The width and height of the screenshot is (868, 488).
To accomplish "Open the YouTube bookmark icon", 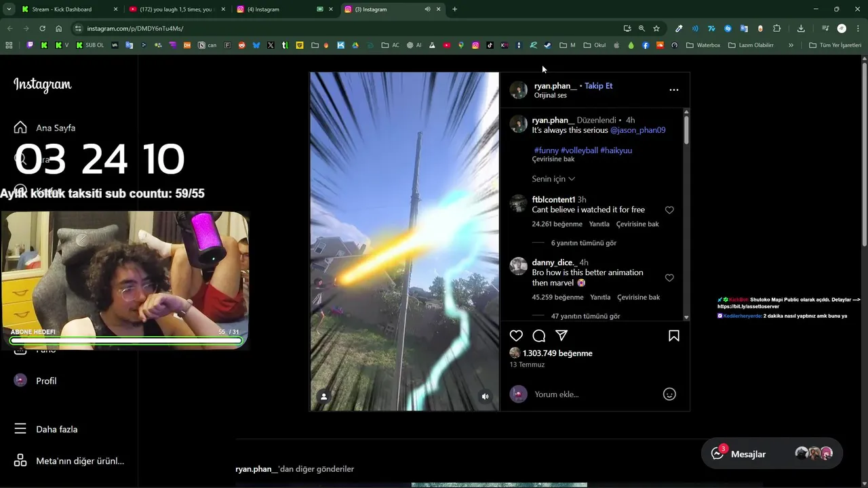I will pos(447,45).
